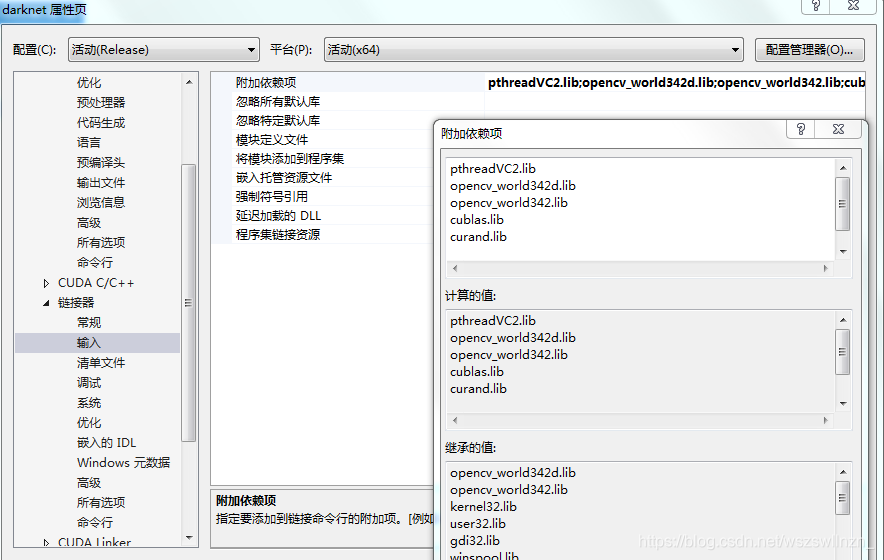The height and width of the screenshot is (560, 884).
Task: Click opencv_world342.lib in 计算的值 list
Action: 509,355
